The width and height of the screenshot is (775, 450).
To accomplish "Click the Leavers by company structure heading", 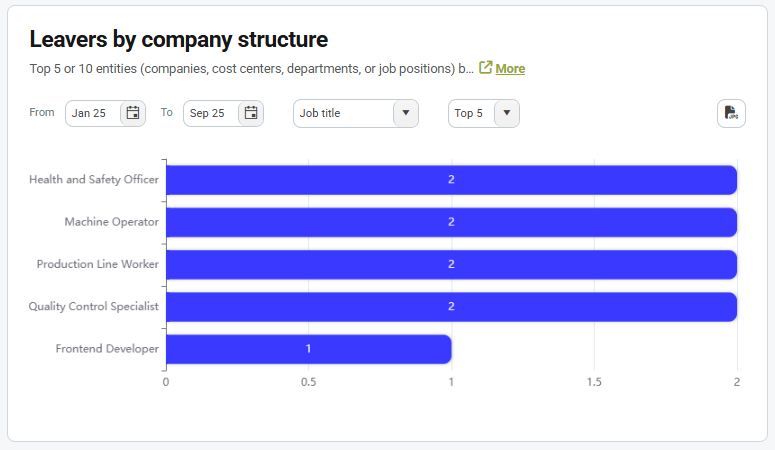I will 179,40.
